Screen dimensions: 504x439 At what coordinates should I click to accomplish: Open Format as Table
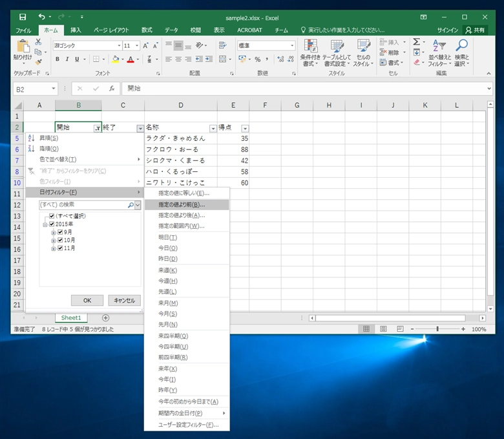point(337,53)
